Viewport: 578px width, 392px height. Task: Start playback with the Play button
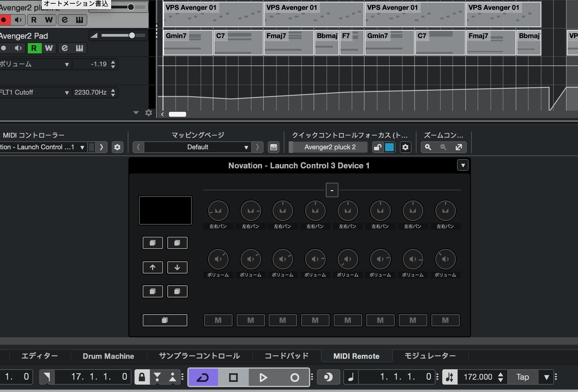pyautogui.click(x=263, y=377)
